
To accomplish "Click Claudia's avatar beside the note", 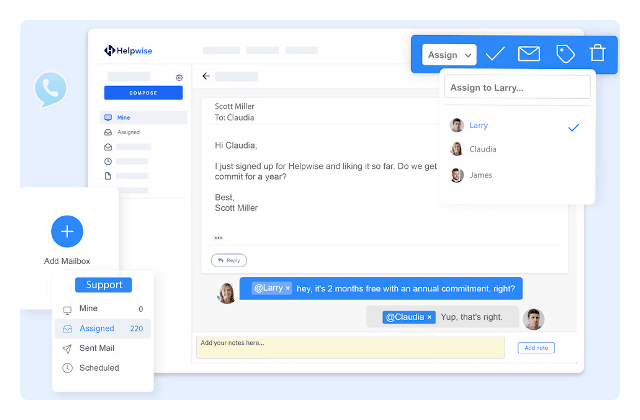I will coord(227,293).
